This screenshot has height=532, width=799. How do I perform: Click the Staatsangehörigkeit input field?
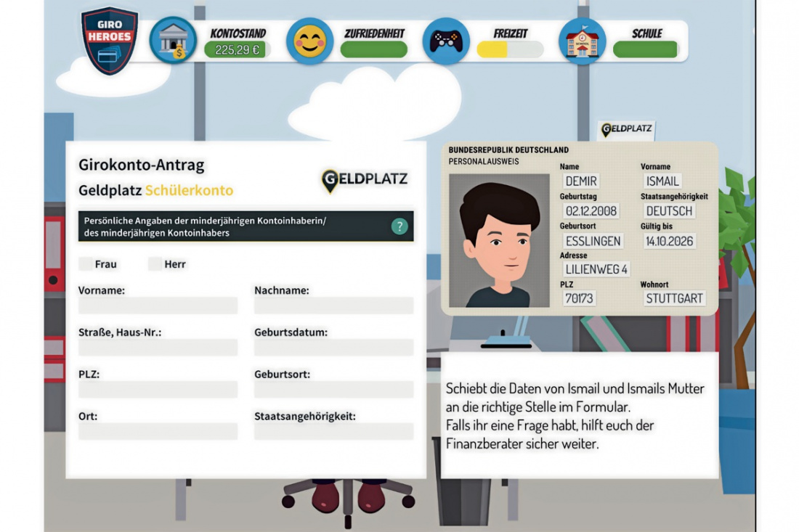333,431
